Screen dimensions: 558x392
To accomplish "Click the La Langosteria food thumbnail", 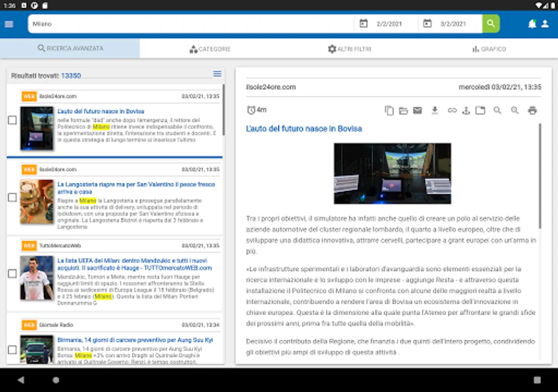I will pos(37,202).
